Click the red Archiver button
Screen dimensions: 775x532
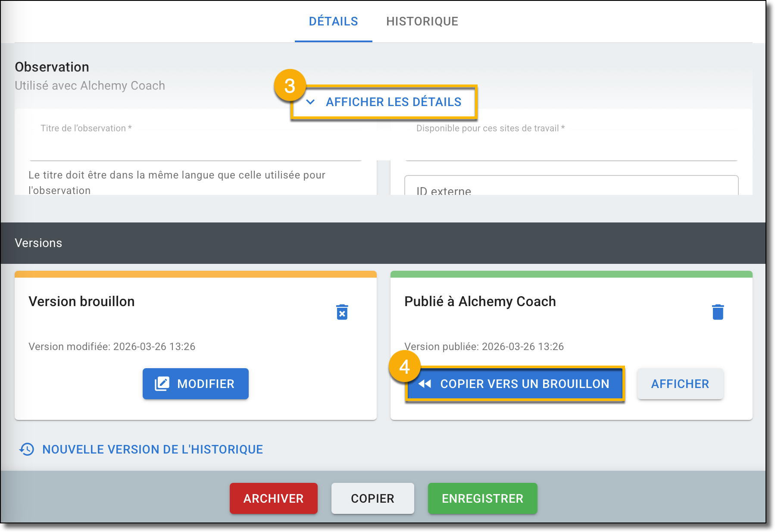pyautogui.click(x=273, y=498)
